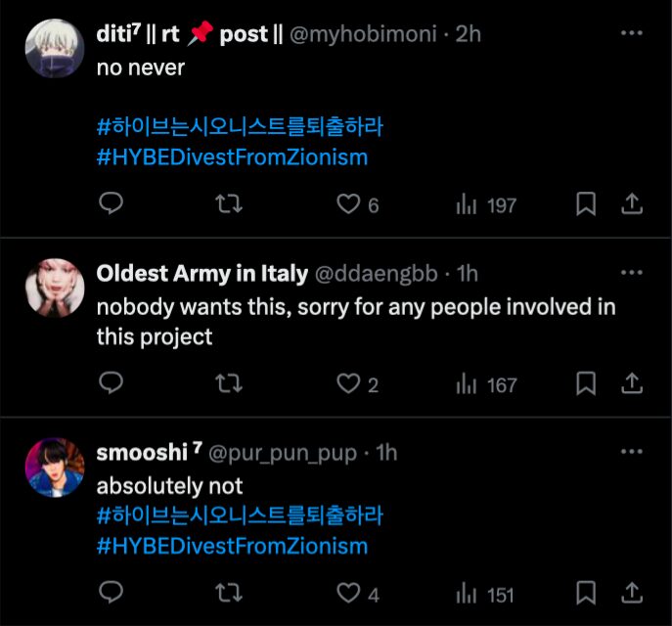672x626 pixels.
Task: Like the tweet with 6 likes
Action: click(x=349, y=203)
